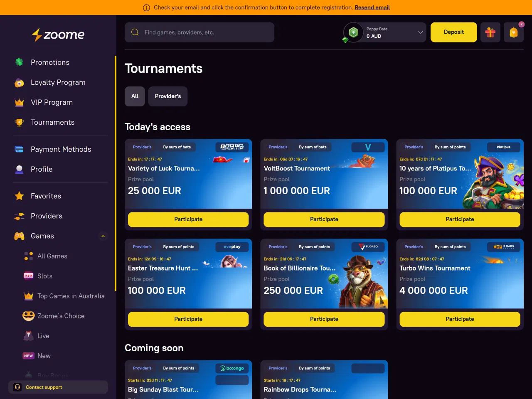This screenshot has height=399, width=532.
Task: Open Tournaments from the sidebar trophy icon
Action: [19, 122]
